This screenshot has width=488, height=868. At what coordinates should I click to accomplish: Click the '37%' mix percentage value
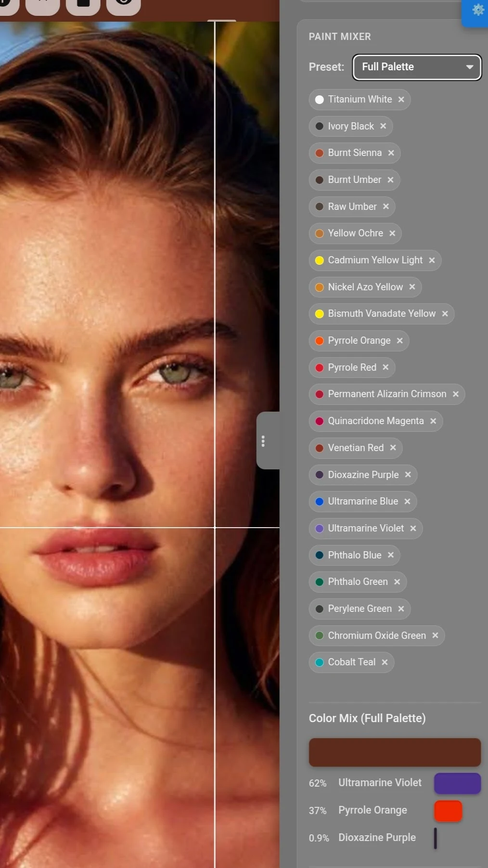pyautogui.click(x=318, y=811)
